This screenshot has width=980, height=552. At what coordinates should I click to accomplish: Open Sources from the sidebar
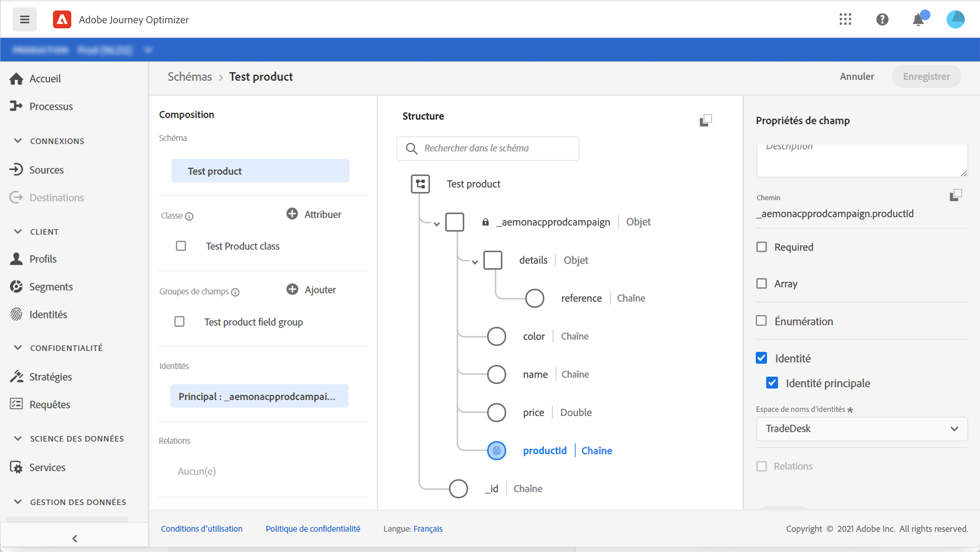(x=46, y=170)
